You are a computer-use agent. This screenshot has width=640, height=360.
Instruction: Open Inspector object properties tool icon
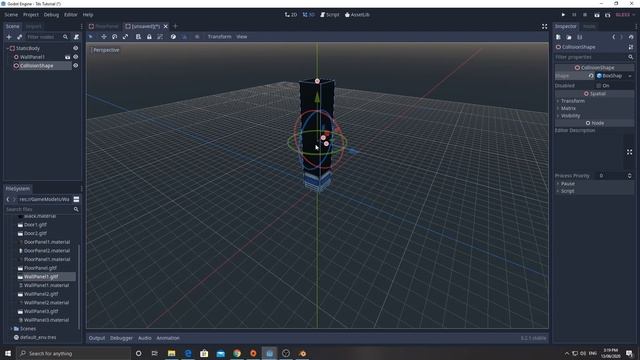[631, 47]
